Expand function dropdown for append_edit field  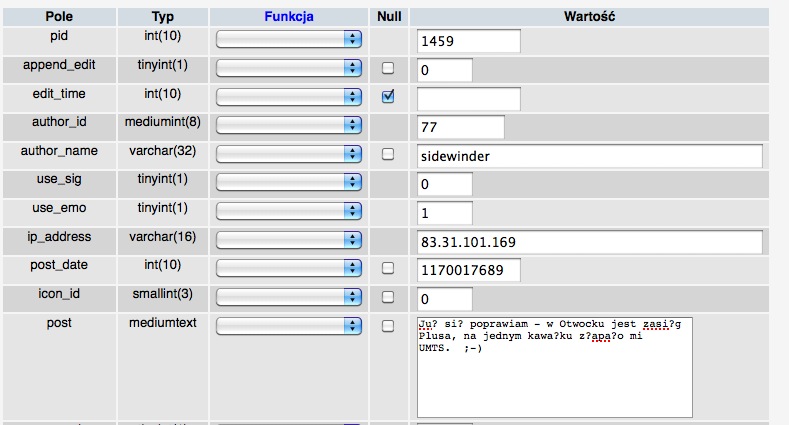[289, 68]
